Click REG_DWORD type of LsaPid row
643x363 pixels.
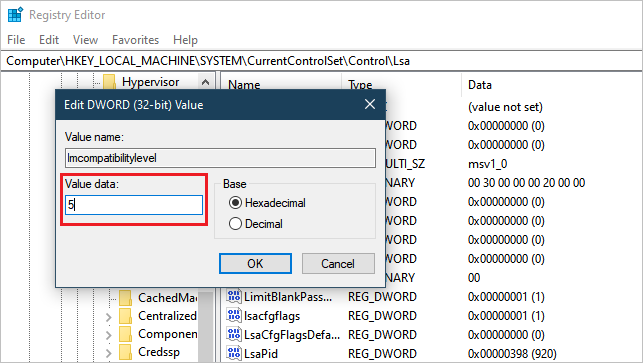(x=382, y=353)
